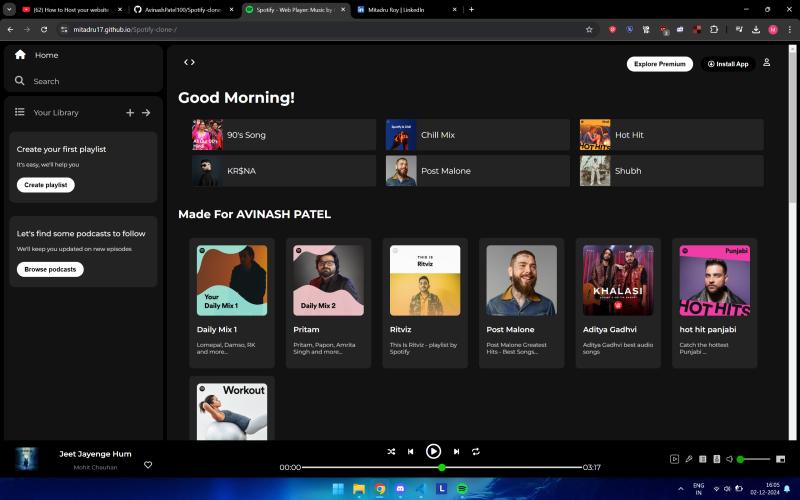The width and height of the screenshot is (800, 500).
Task: Like Jeet Jayenge Hum with heart icon
Action: click(148, 465)
